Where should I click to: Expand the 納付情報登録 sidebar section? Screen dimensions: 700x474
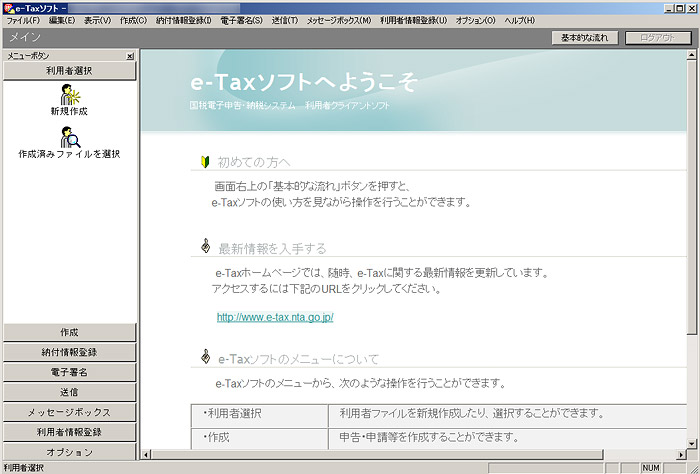(x=69, y=353)
